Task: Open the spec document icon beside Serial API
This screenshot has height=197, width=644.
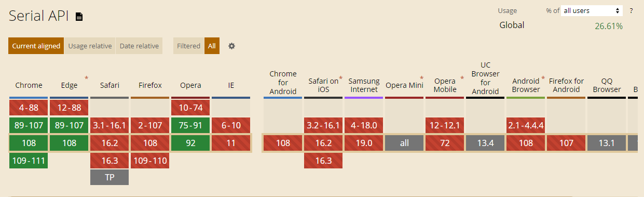Action: (79, 17)
